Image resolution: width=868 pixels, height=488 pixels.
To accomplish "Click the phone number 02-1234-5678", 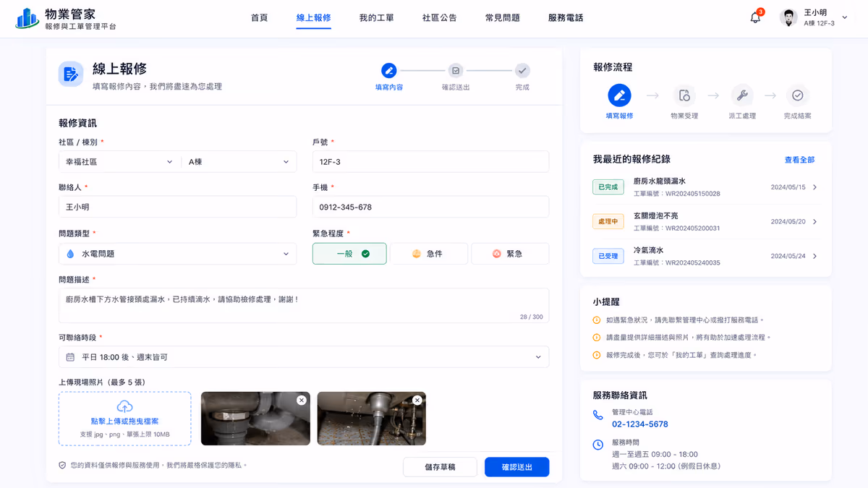I will pos(640,424).
